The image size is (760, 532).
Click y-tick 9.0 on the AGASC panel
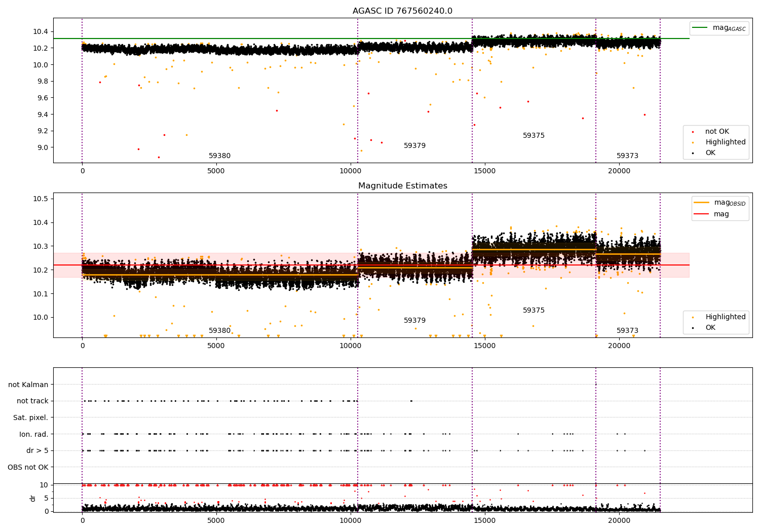pos(43,147)
